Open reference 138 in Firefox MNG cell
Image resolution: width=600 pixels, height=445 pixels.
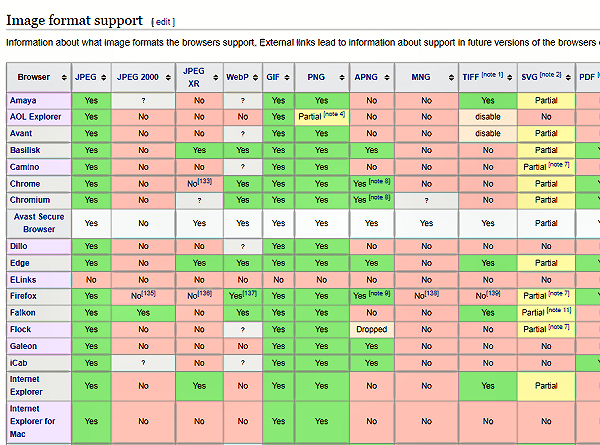[432, 293]
